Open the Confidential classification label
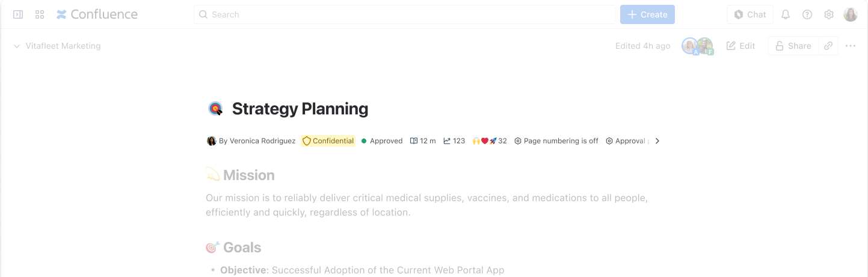 click(328, 141)
